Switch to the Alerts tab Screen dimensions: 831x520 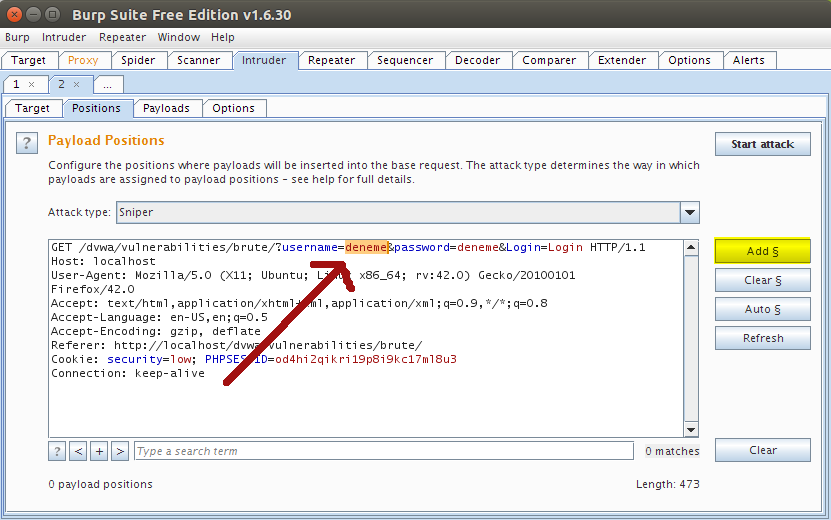749,60
